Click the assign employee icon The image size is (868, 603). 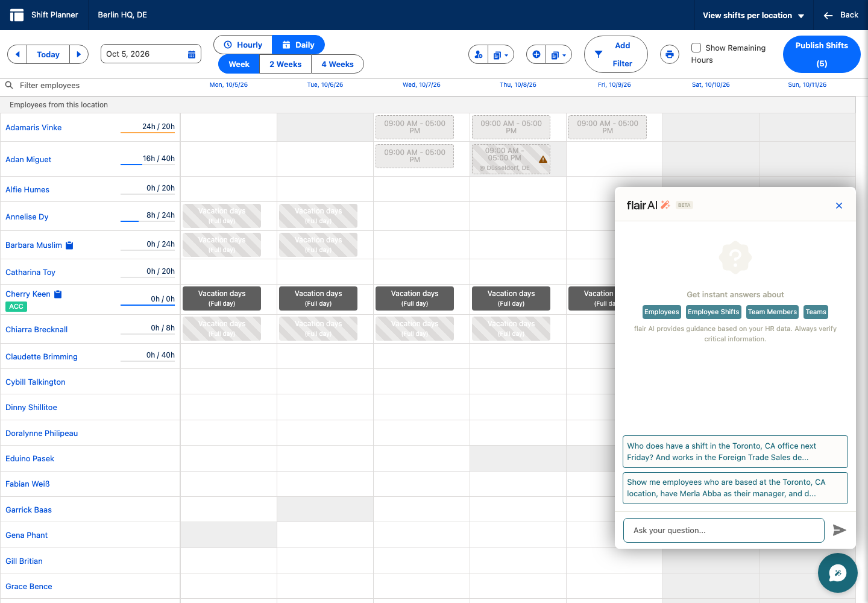[x=479, y=54]
